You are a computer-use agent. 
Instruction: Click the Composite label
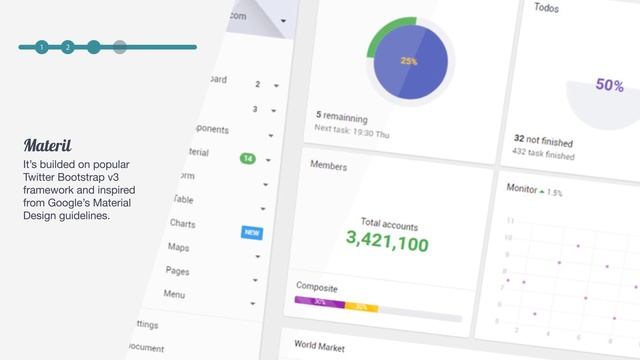[317, 287]
